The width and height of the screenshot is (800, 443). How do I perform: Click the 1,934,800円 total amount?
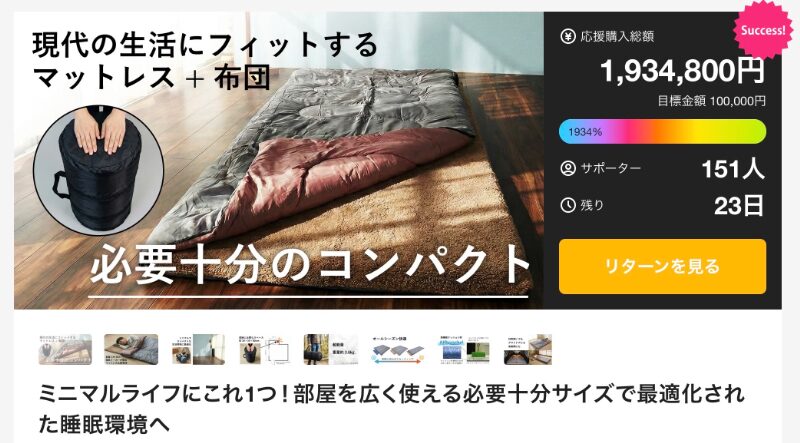(683, 71)
